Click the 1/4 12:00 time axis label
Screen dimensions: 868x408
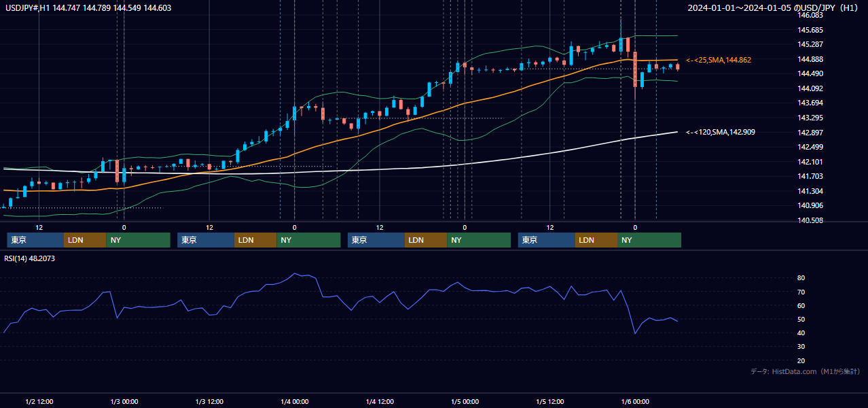click(x=380, y=402)
